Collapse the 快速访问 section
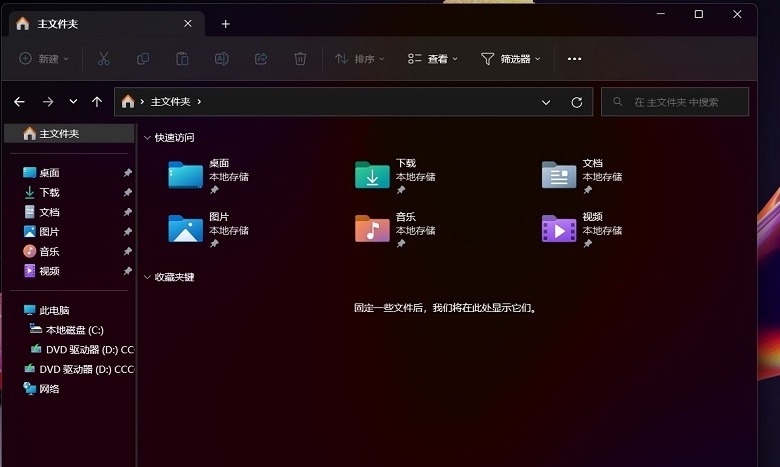 pos(147,138)
